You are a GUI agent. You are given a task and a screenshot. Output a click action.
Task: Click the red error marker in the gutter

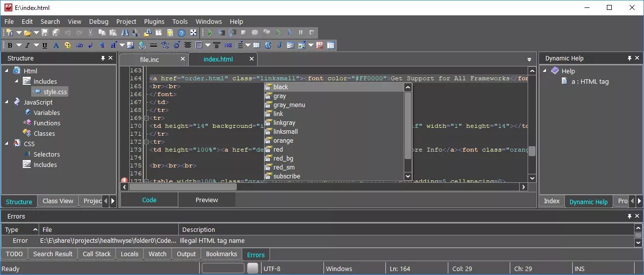pos(124,181)
